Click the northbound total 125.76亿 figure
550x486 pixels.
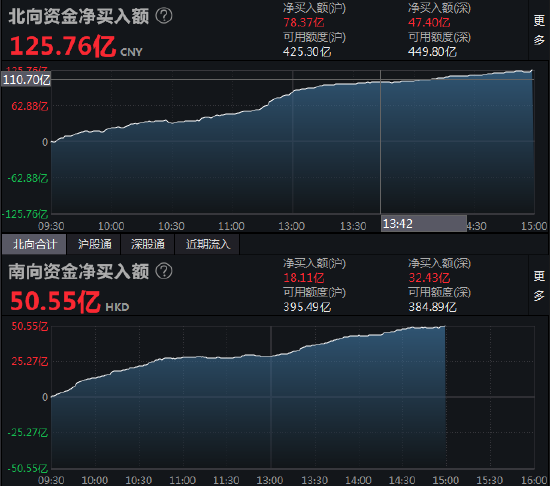(63, 46)
